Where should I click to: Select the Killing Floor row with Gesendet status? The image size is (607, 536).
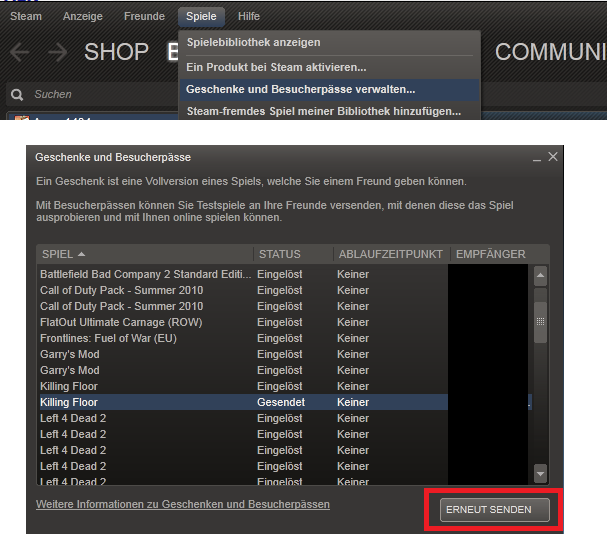point(284,402)
